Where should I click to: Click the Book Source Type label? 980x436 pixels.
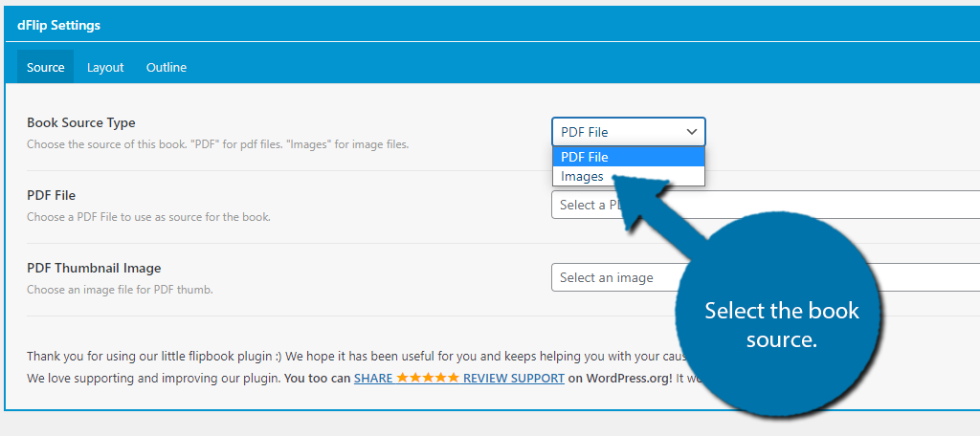click(81, 122)
